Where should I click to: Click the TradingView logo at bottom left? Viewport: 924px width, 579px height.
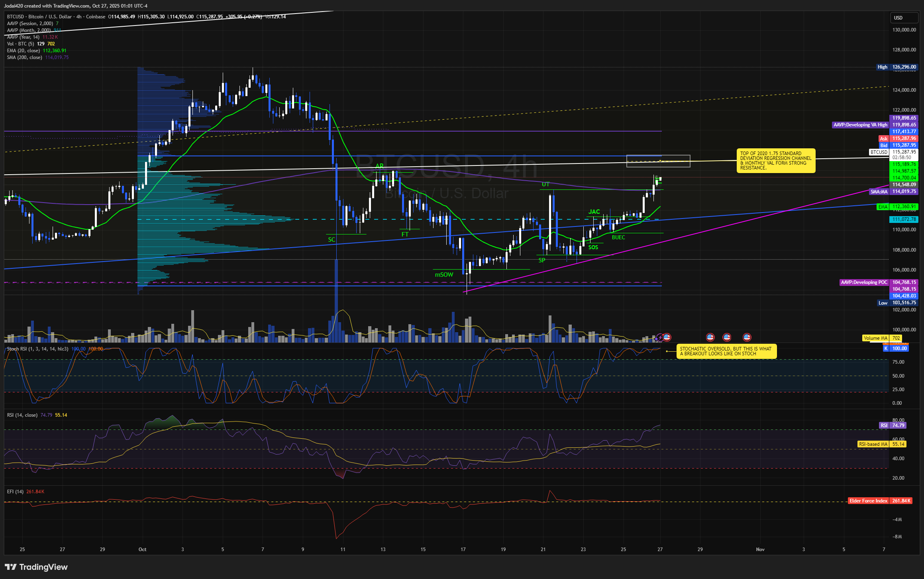37,567
